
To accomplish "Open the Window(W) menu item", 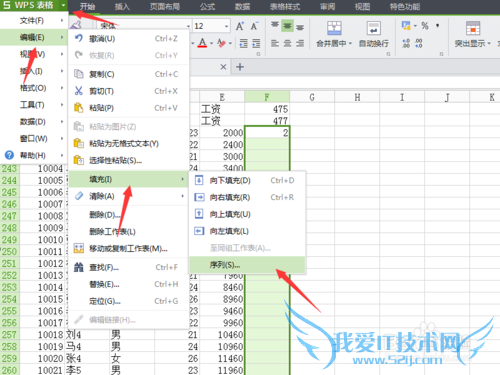I will coord(33,138).
